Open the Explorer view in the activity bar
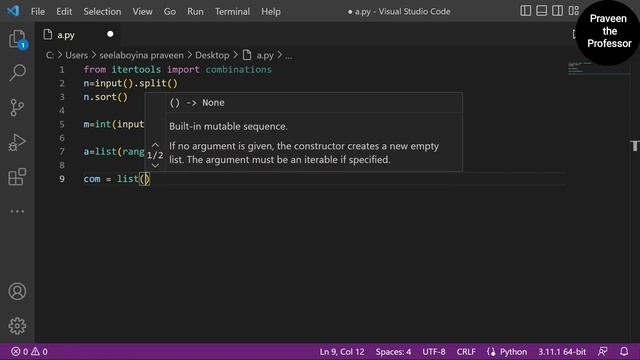The height and width of the screenshot is (360, 640). pos(17,40)
